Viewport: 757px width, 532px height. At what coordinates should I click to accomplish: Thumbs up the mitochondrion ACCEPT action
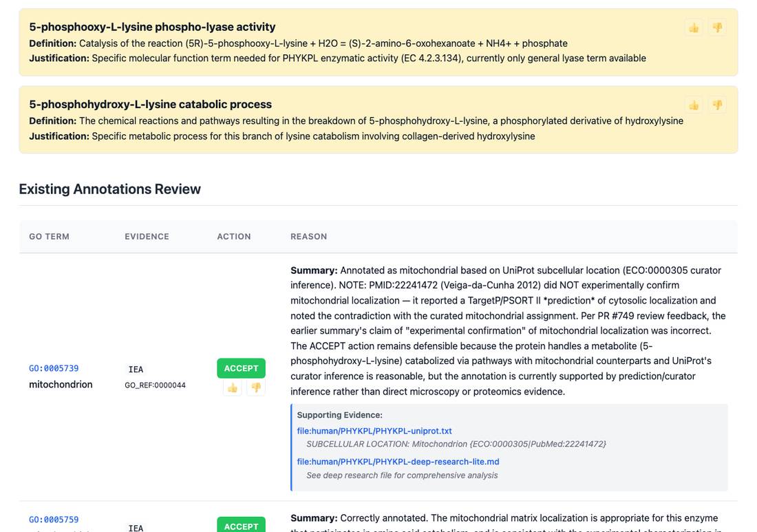pos(232,387)
